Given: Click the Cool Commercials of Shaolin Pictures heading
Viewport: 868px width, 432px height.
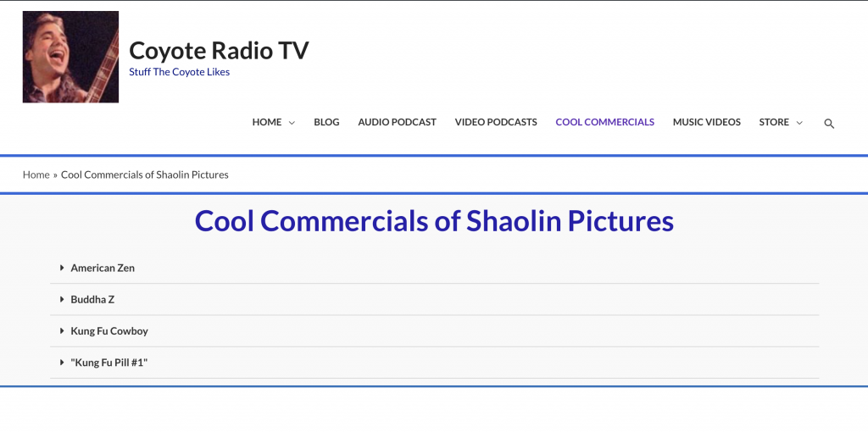Looking at the screenshot, I should click(x=434, y=221).
